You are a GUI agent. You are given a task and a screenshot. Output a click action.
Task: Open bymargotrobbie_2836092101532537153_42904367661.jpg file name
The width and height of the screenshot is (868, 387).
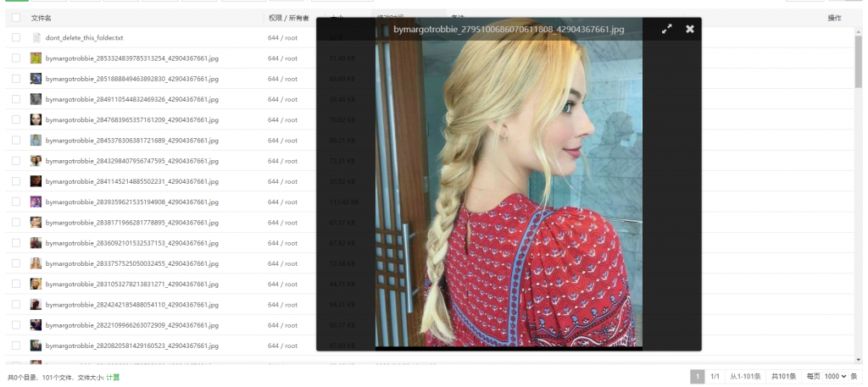pos(131,243)
